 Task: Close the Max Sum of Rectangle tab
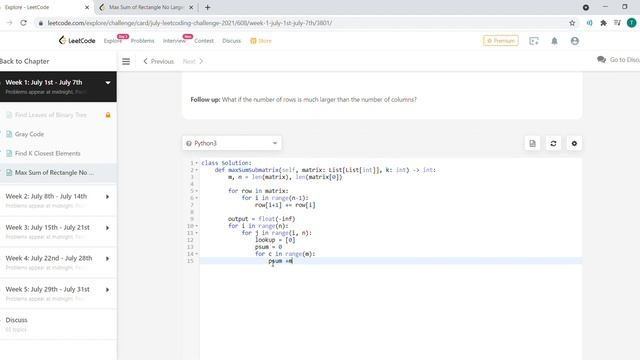tap(191, 7)
